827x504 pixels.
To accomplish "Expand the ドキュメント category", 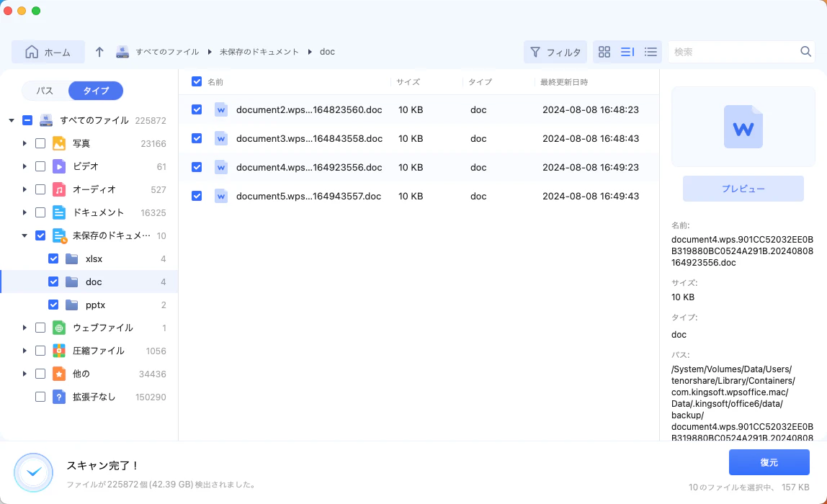I will coord(24,212).
